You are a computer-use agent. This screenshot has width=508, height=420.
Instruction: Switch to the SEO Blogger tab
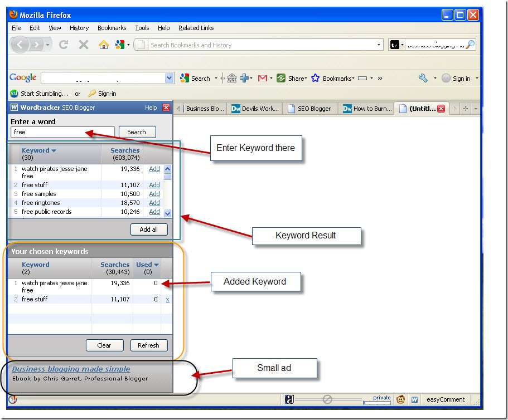point(310,109)
